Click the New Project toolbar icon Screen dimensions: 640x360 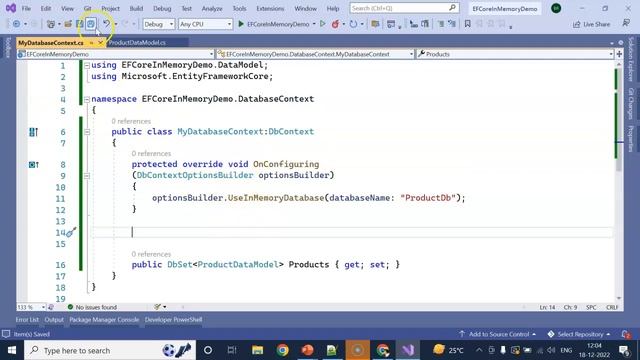coord(51,24)
